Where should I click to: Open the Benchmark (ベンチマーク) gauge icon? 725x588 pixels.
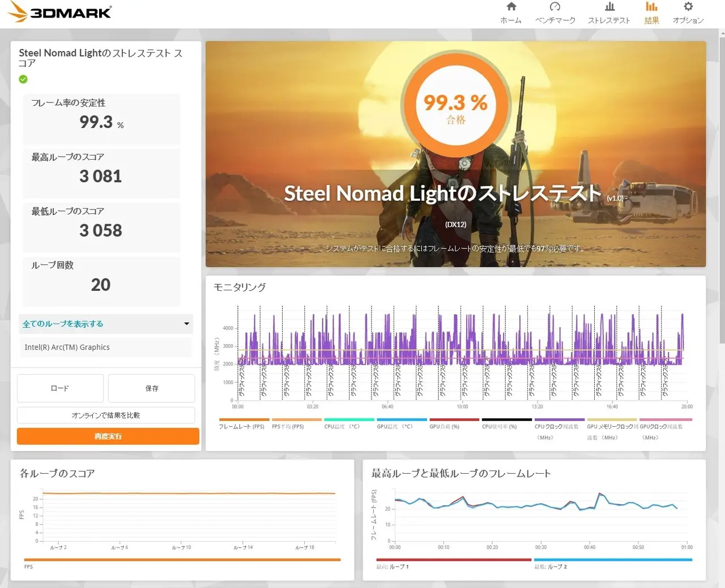coord(555,7)
